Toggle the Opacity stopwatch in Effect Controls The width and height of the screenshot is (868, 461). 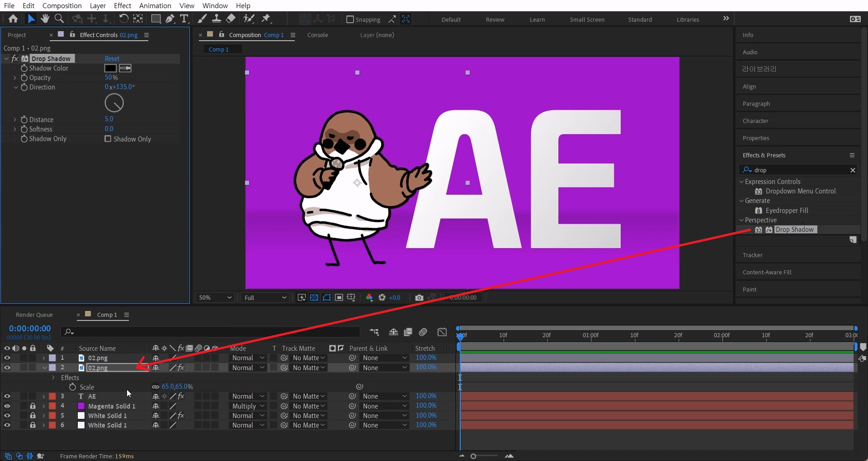coord(24,78)
